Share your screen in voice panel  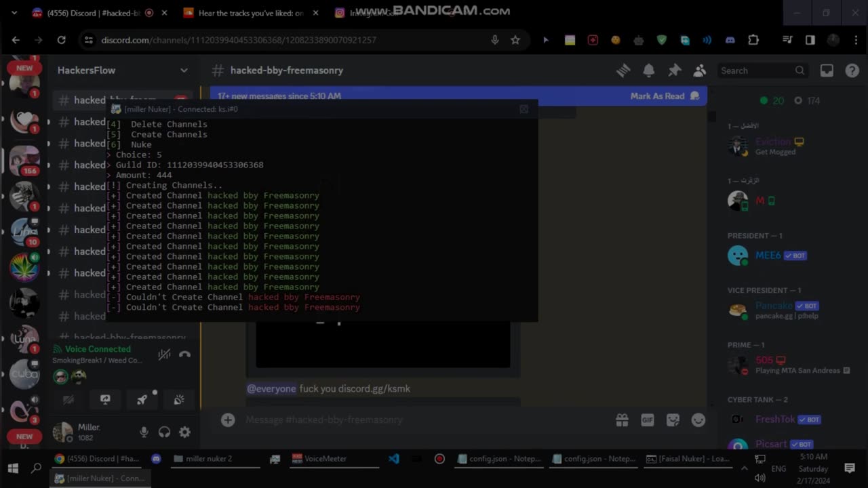coord(105,400)
